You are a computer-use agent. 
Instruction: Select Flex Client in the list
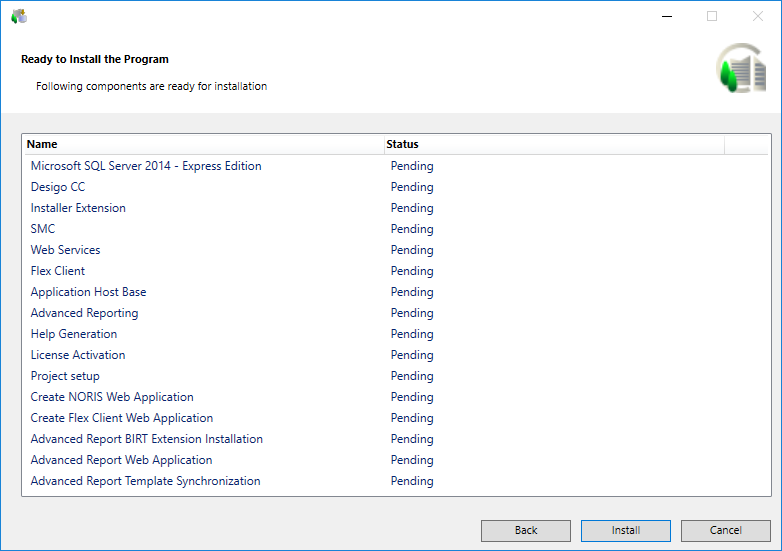click(x=58, y=271)
